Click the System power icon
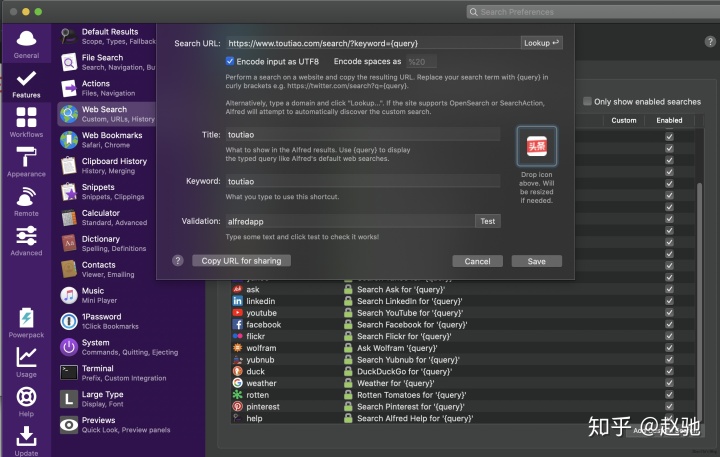Screen dimensions: 720x457 coord(69,347)
